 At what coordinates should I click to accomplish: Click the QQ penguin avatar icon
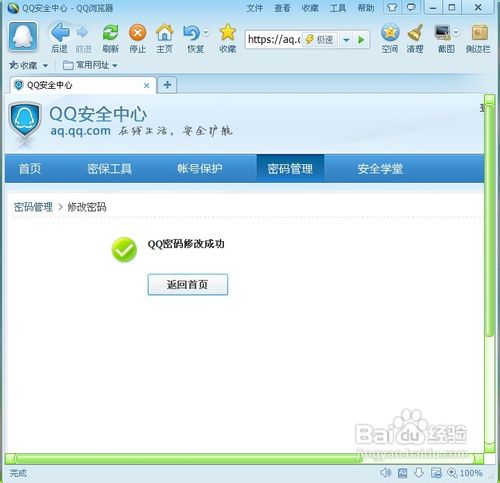(x=23, y=37)
